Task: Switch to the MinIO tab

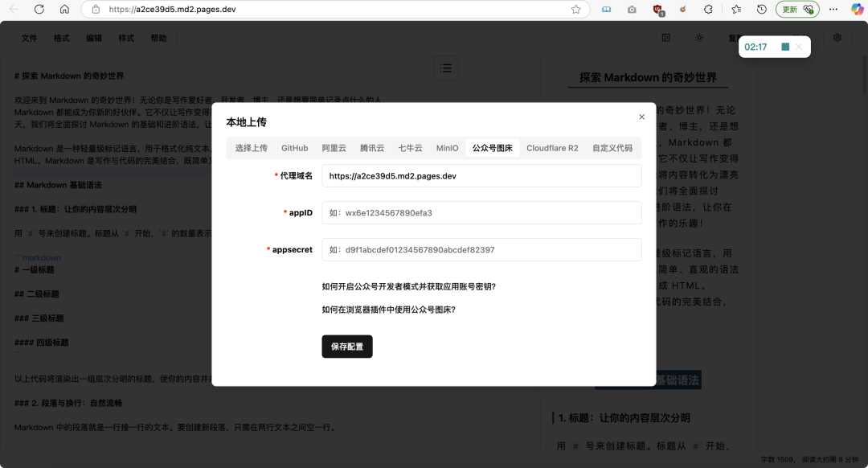Action: 448,148
